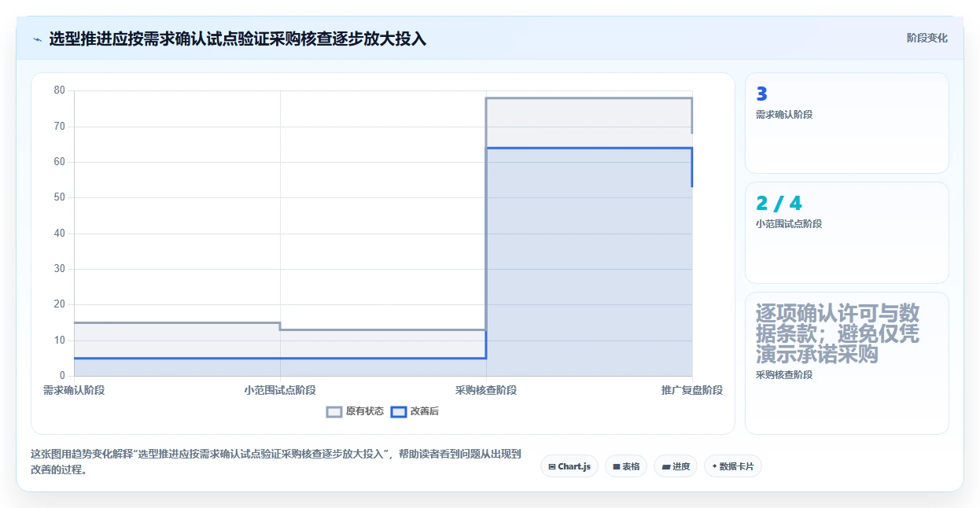Image resolution: width=980 pixels, height=508 pixels.
Task: Click the 小范围试点阶段 caption under 2 / 4
Action: pos(789,224)
